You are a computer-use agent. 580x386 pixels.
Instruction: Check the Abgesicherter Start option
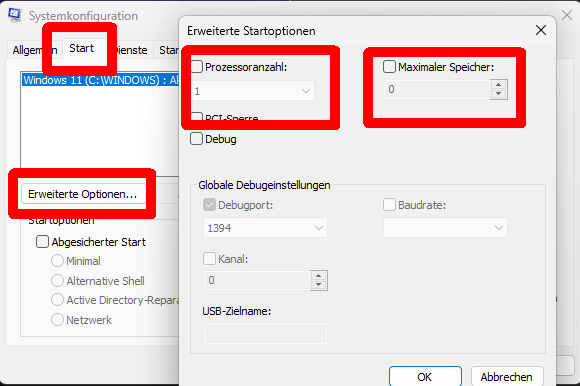(42, 242)
